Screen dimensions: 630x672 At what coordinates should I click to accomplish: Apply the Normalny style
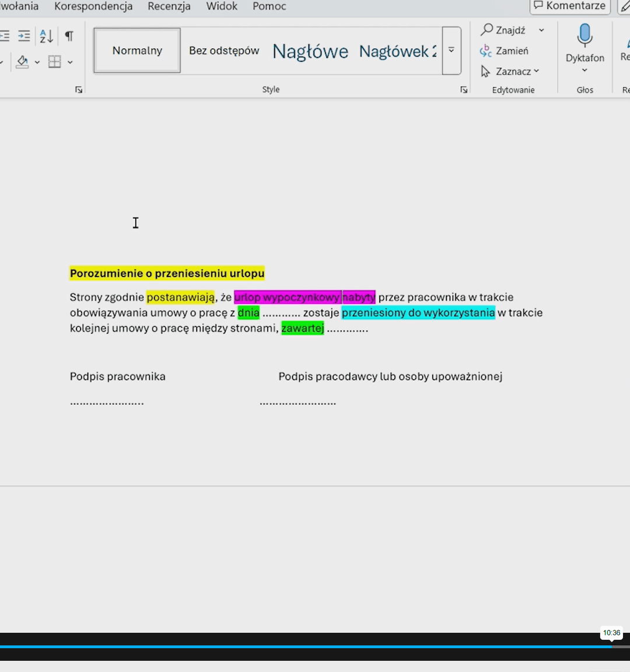137,51
